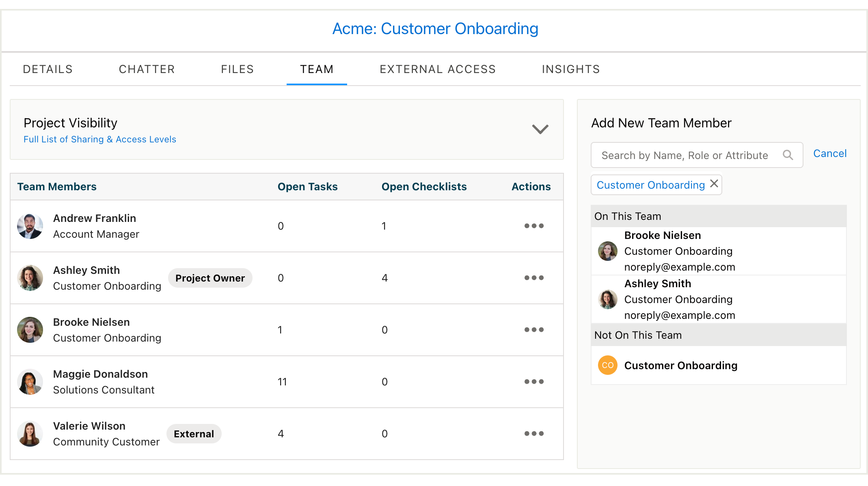Image resolution: width=868 pixels, height=486 pixels.
Task: Click the Solutions Consultant role text
Action: pos(104,390)
